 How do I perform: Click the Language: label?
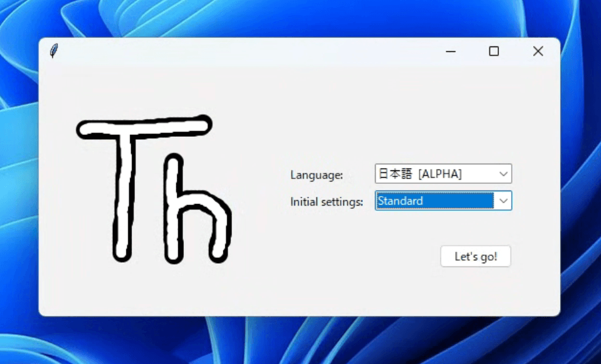click(317, 175)
